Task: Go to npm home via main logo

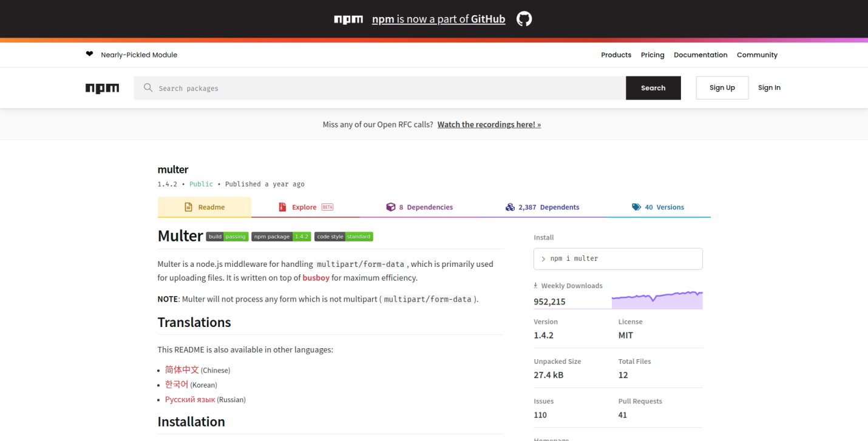Action: (x=102, y=88)
